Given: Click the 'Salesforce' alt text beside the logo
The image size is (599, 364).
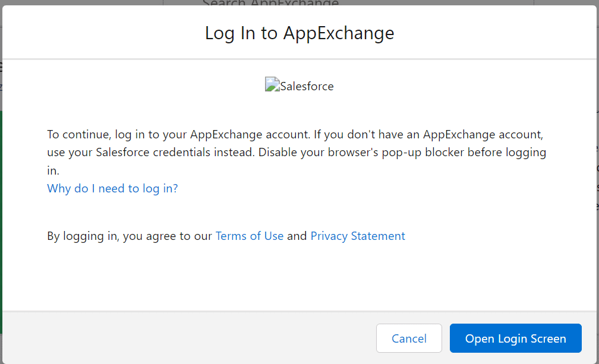Looking at the screenshot, I should (x=307, y=86).
